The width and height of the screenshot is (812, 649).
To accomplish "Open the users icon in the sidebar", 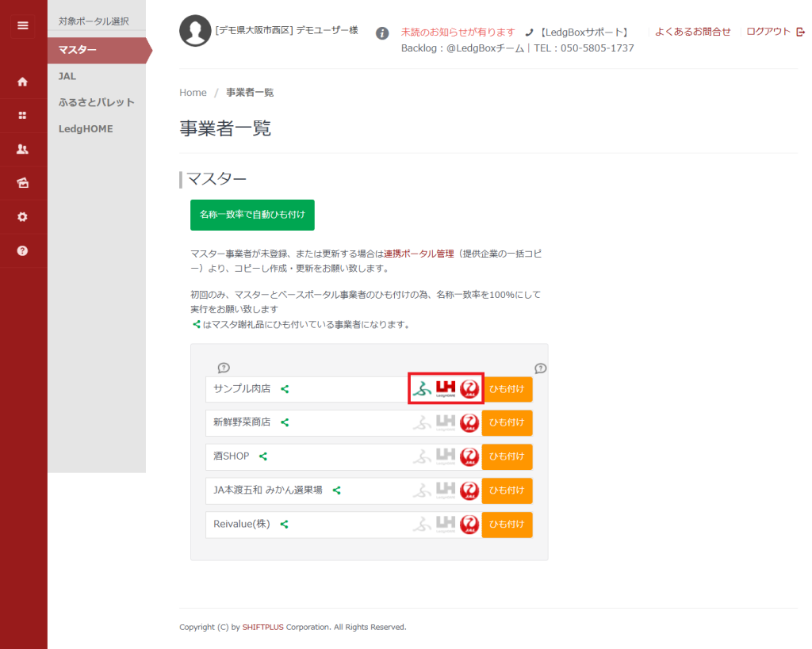I will tap(22, 149).
